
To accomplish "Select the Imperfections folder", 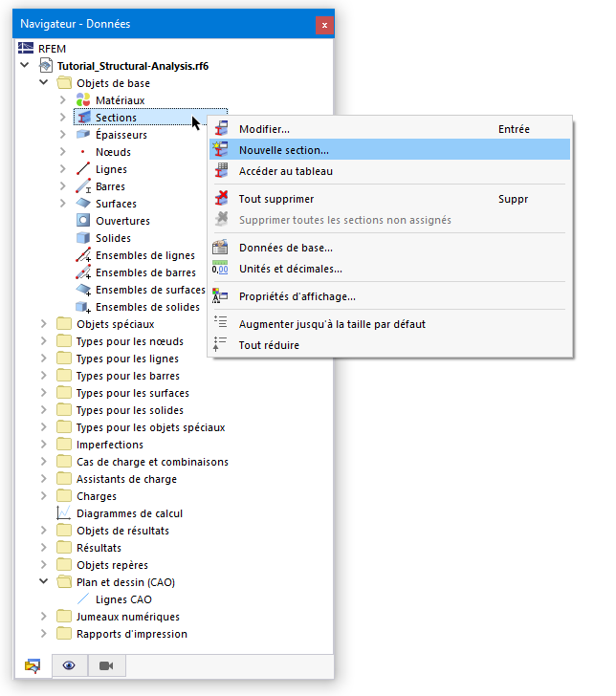I will coord(110,445).
